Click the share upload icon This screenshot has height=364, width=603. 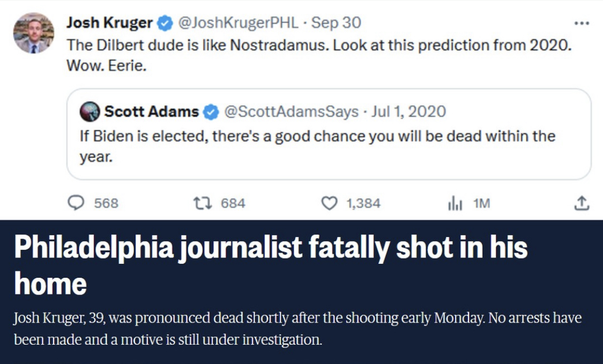pos(582,203)
